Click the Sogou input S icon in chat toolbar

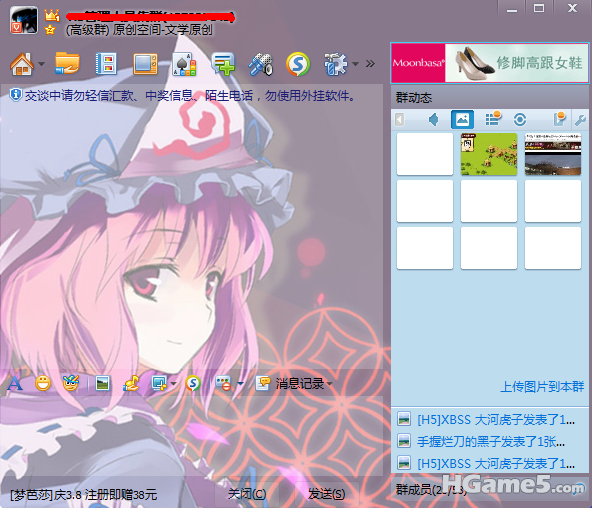(x=193, y=383)
